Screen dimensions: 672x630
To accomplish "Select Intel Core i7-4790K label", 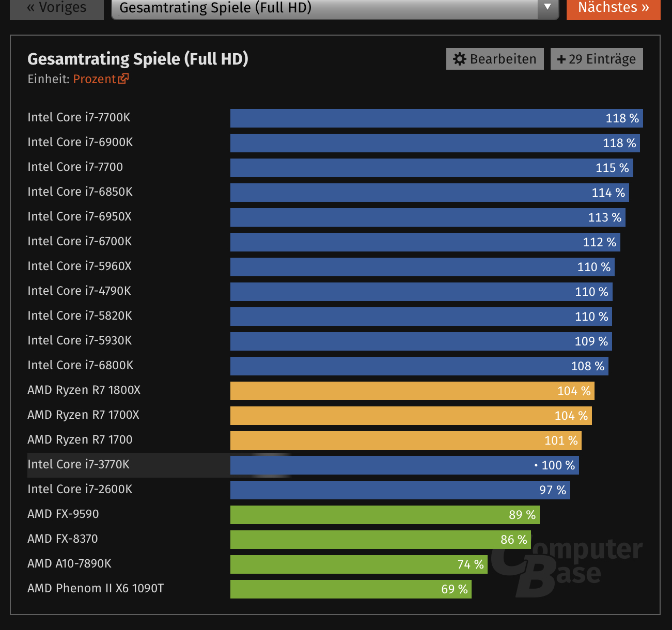I will click(x=80, y=291).
